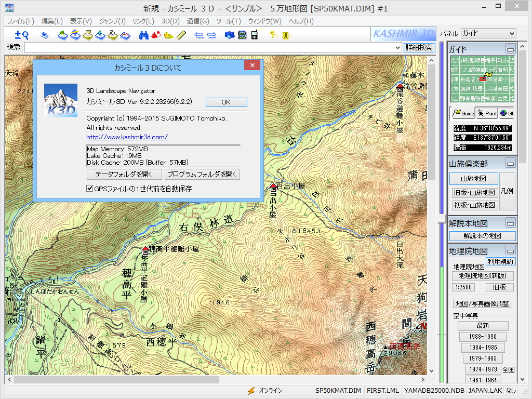
Task: Switch to the Point tab
Action: (487, 113)
